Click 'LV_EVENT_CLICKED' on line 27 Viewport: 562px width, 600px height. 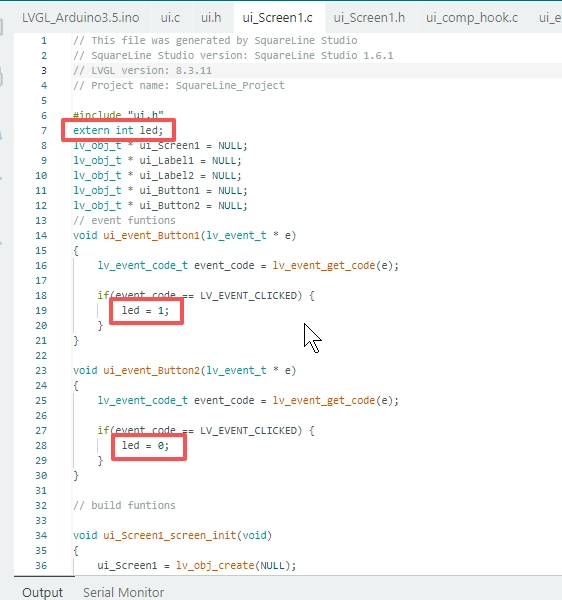248,430
